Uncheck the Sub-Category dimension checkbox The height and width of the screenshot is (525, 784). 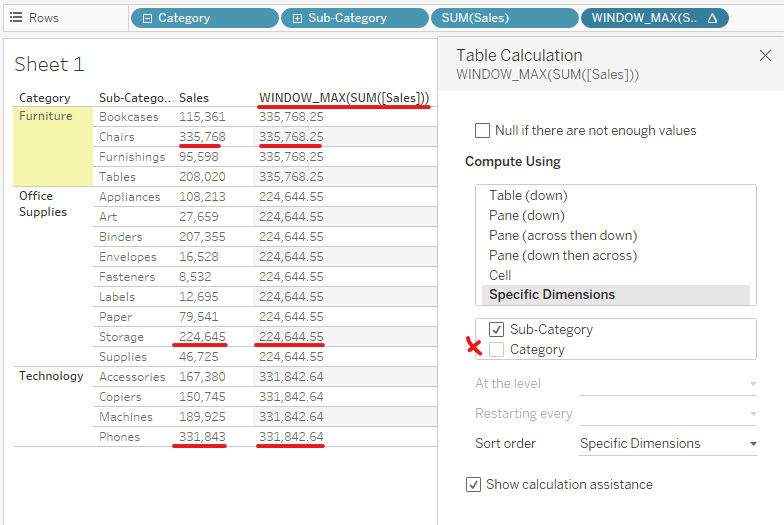tap(497, 329)
